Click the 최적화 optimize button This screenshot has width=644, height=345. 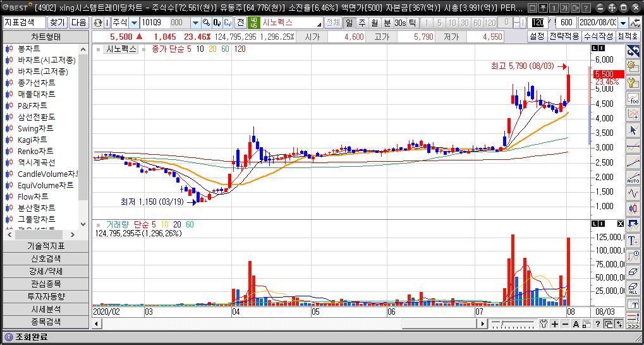click(x=628, y=37)
